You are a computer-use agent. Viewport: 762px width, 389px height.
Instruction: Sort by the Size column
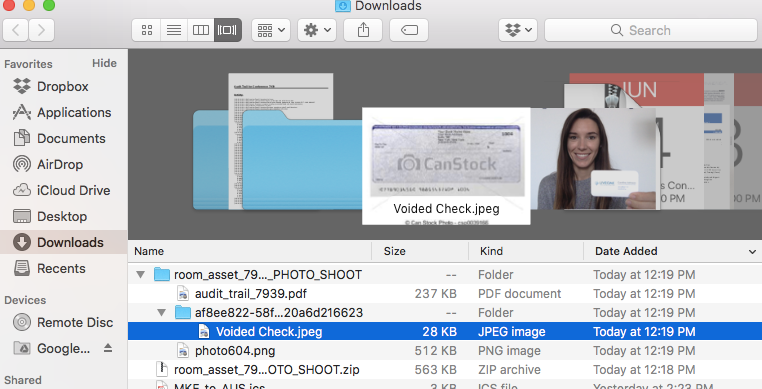[x=420, y=251]
